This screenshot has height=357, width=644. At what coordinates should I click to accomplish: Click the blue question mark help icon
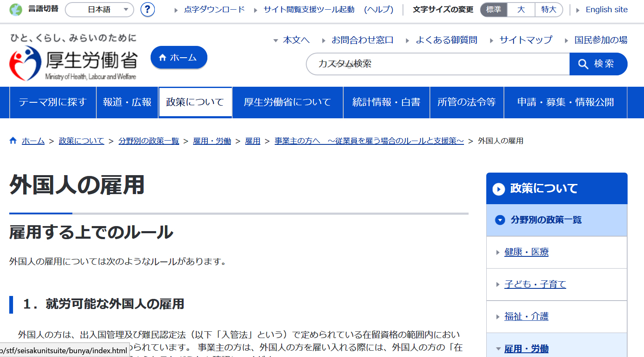pyautogui.click(x=147, y=9)
